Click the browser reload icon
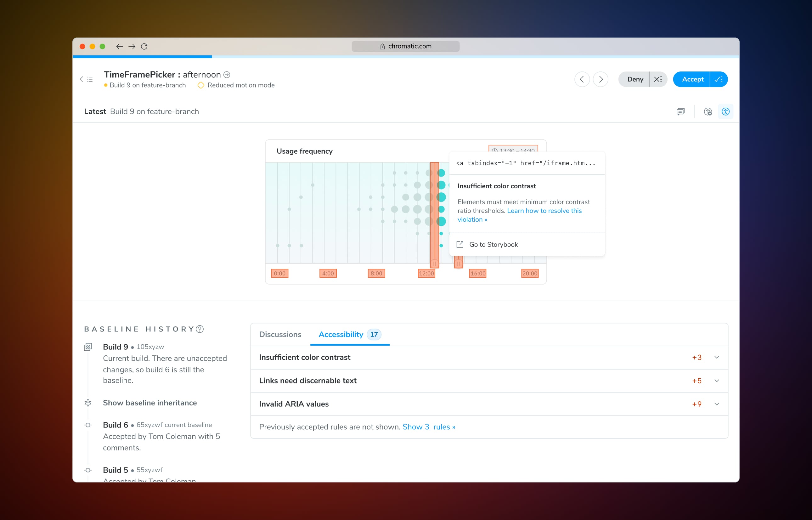Viewport: 812px width, 520px height. pyautogui.click(x=144, y=46)
